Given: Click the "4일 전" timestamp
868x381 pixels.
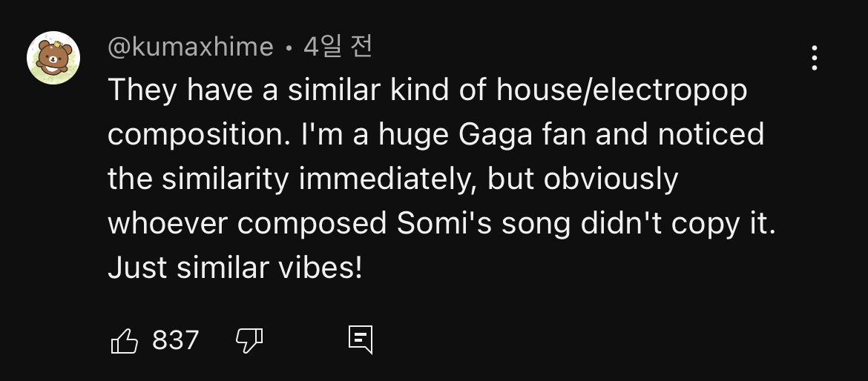Looking at the screenshot, I should (x=338, y=47).
